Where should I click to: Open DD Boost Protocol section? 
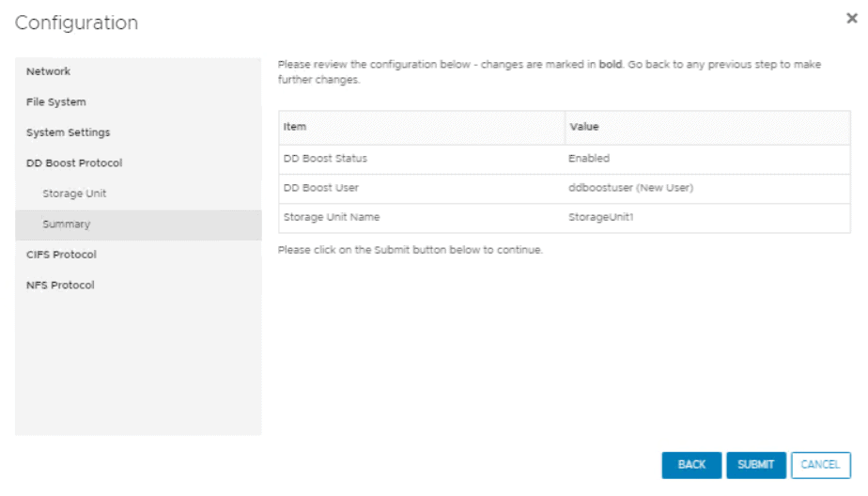click(x=73, y=163)
